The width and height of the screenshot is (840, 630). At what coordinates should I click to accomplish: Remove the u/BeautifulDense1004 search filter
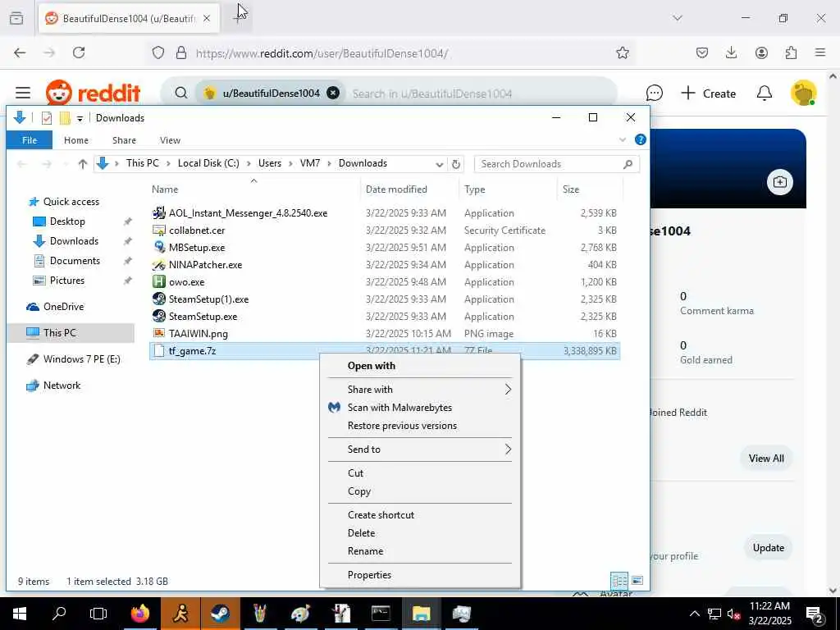[x=333, y=94]
